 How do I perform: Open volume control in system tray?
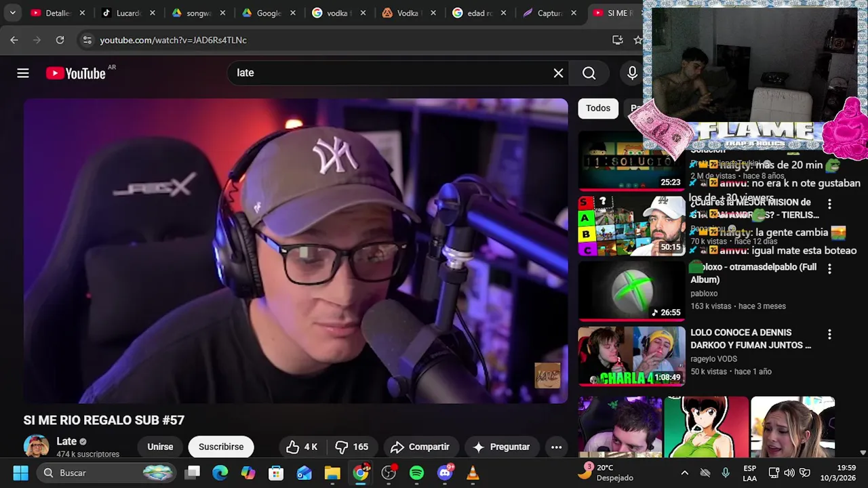click(789, 473)
